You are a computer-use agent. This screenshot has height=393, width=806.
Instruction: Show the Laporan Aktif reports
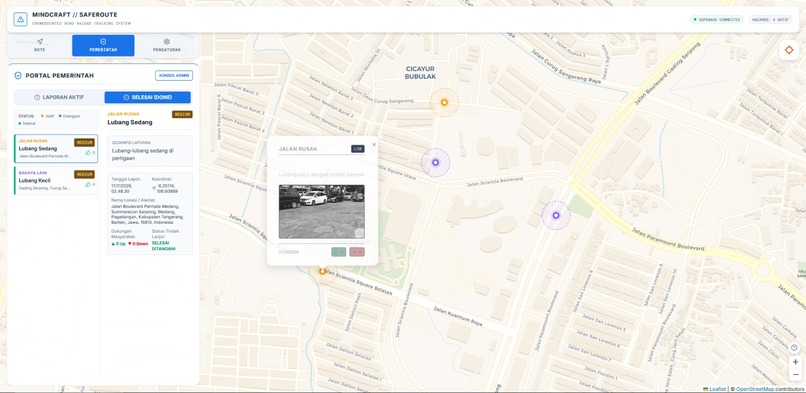pyautogui.click(x=59, y=97)
